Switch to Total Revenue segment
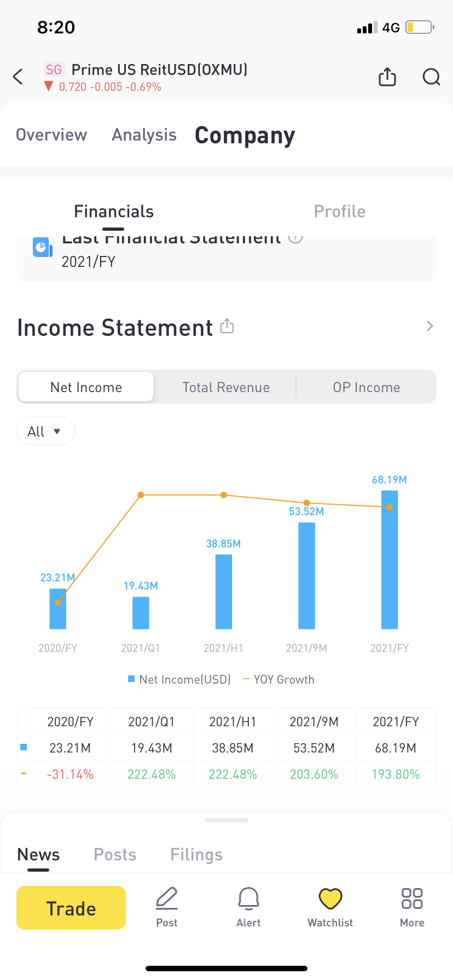 click(226, 387)
